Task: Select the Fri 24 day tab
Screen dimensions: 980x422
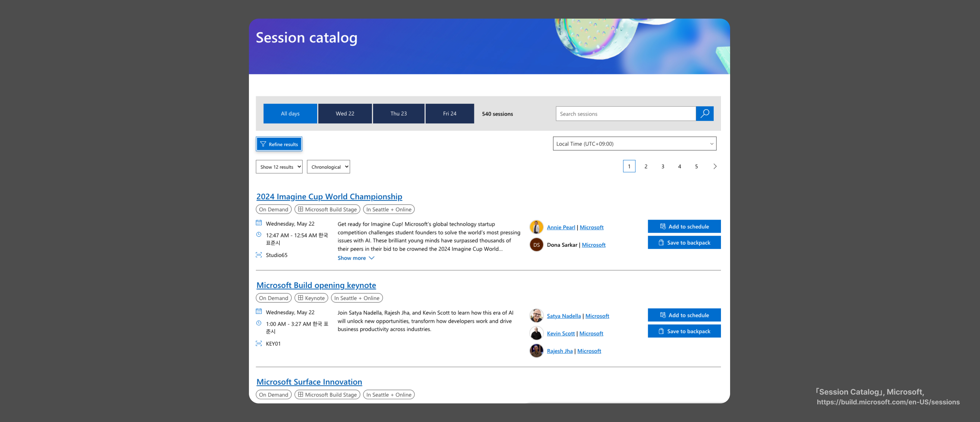Action: [449, 113]
